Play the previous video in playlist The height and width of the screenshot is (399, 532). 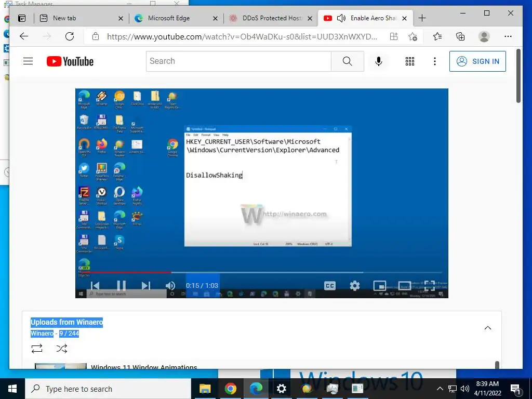[95, 286]
